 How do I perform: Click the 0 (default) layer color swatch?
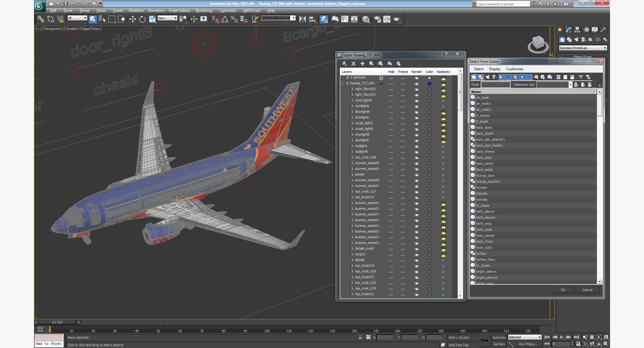coord(429,78)
